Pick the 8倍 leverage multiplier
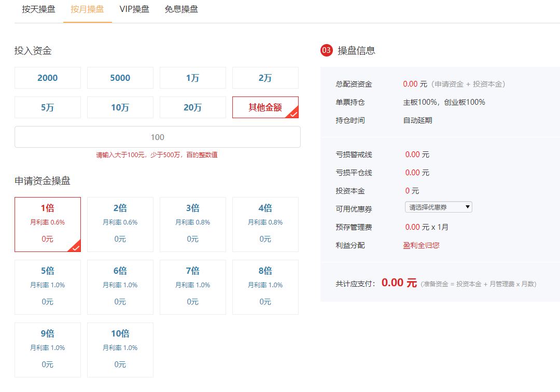Screen dimensions: 560x392 click(x=265, y=287)
